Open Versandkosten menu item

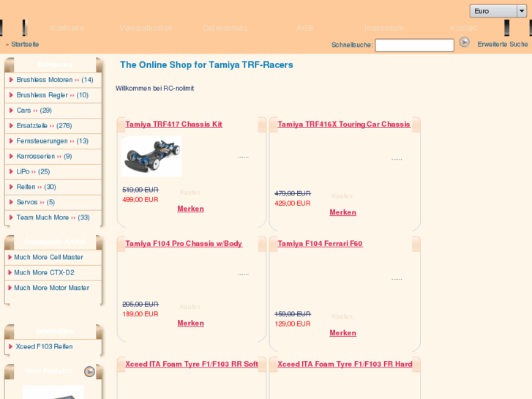tap(146, 28)
